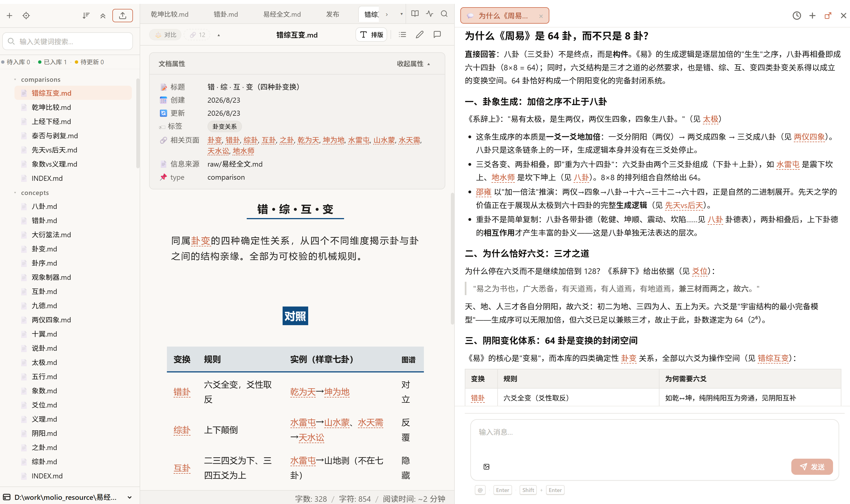The height and width of the screenshot is (504, 850).
Task: Open raw/易经全文.md source in properties
Action: 235,164
